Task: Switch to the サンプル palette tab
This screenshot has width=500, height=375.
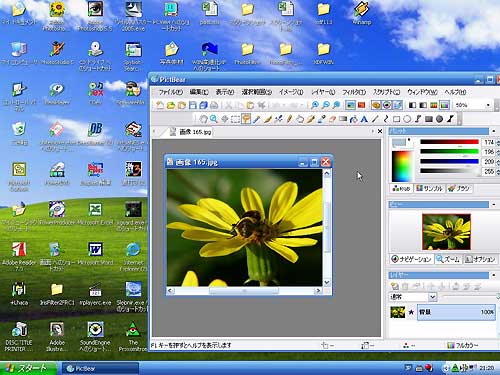Action: [429, 188]
